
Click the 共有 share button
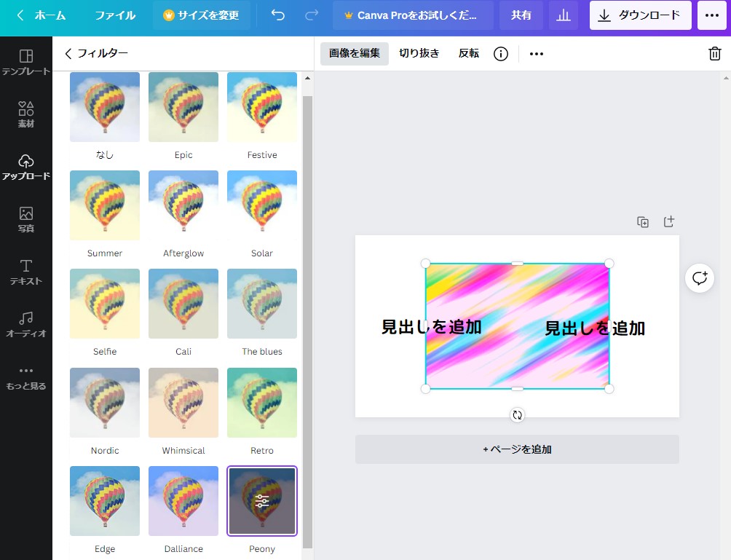pyautogui.click(x=521, y=15)
